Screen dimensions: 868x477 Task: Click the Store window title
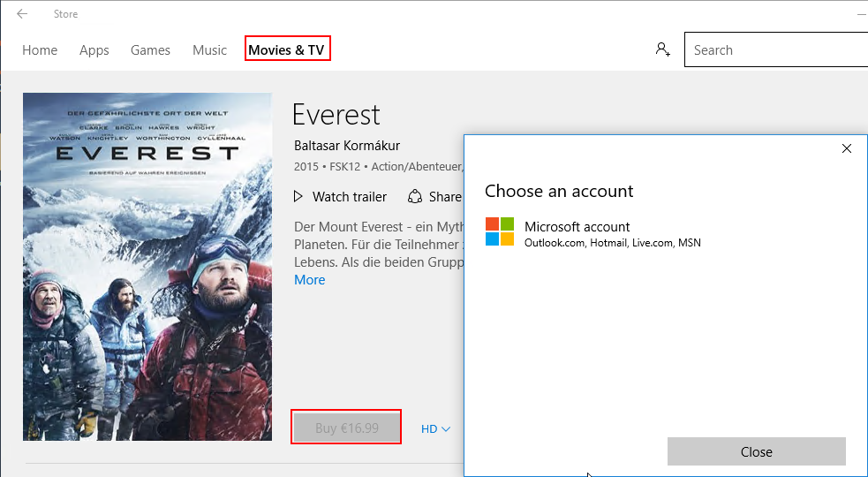pyautogui.click(x=66, y=14)
